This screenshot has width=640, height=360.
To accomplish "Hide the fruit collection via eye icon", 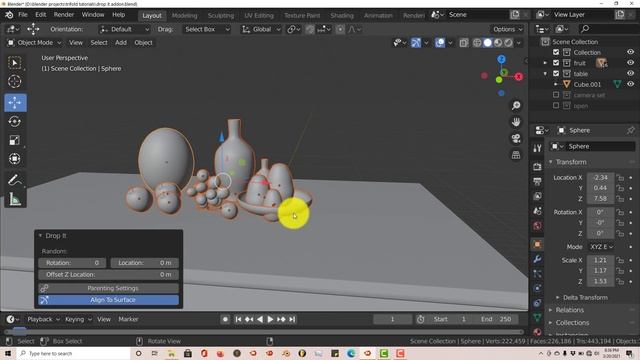I will tap(631, 63).
